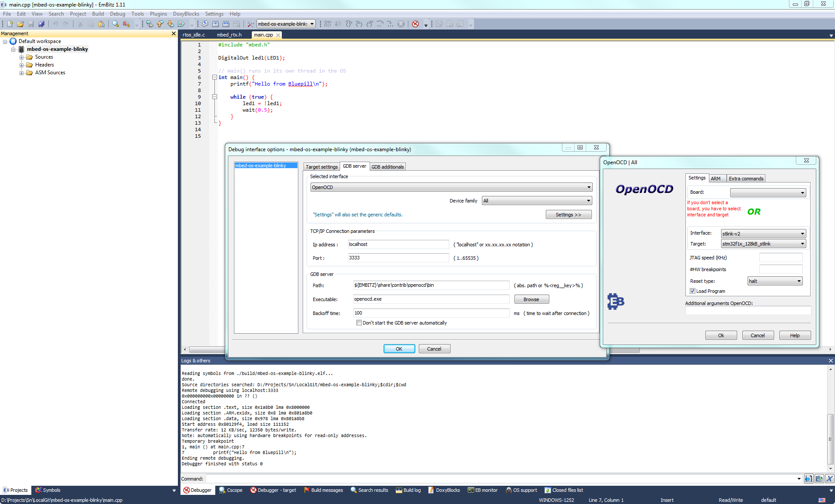The image size is (835, 504).
Task: Click the Debugger log tab icon
Action: [187, 490]
